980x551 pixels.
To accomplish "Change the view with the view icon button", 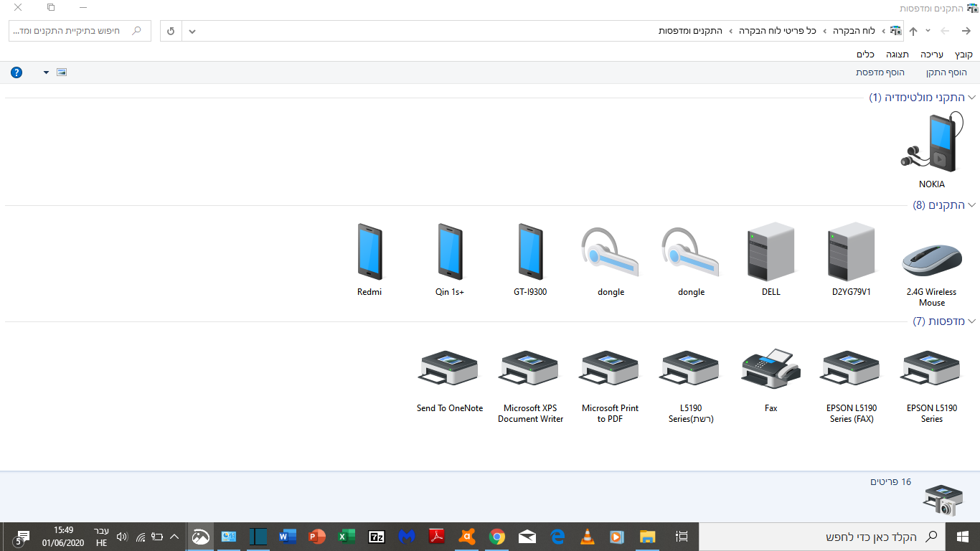I will click(61, 72).
